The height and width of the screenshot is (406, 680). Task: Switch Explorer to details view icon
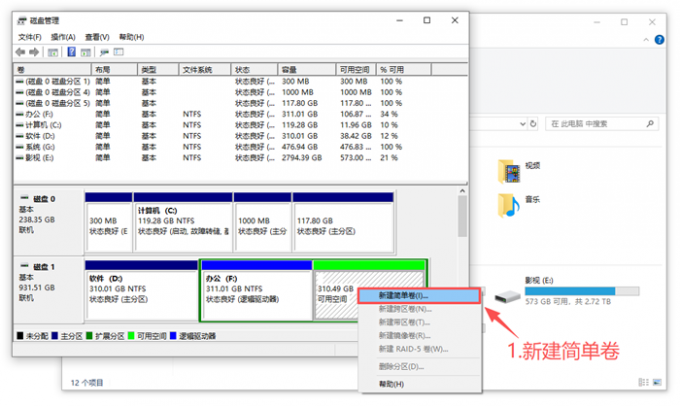tap(644, 382)
